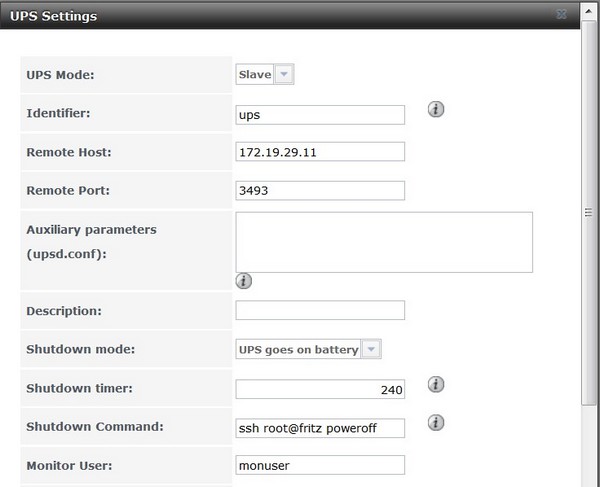Click the info icon beside Shutdown timer
Screen dimensions: 600x487
click(436, 384)
